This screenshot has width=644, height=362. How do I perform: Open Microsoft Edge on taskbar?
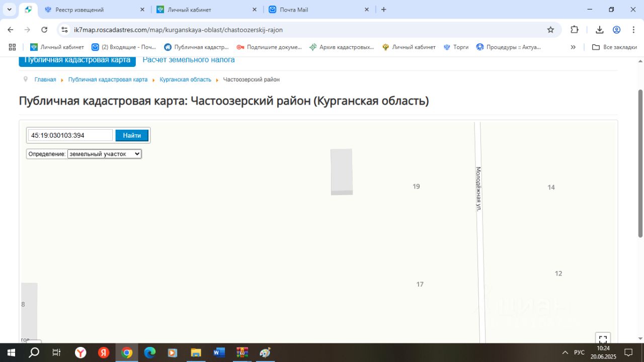(x=150, y=352)
